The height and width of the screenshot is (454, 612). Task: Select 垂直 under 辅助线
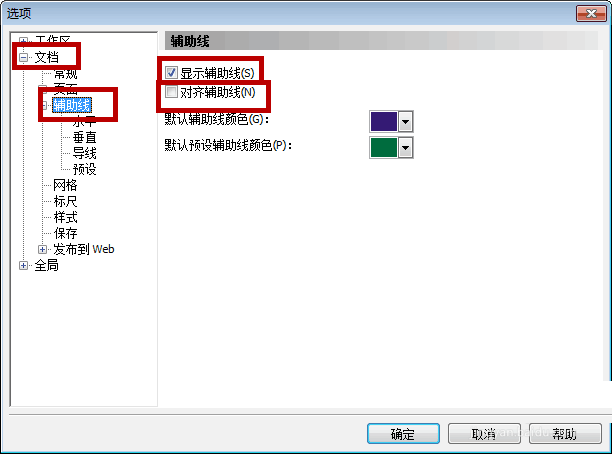pyautogui.click(x=84, y=137)
